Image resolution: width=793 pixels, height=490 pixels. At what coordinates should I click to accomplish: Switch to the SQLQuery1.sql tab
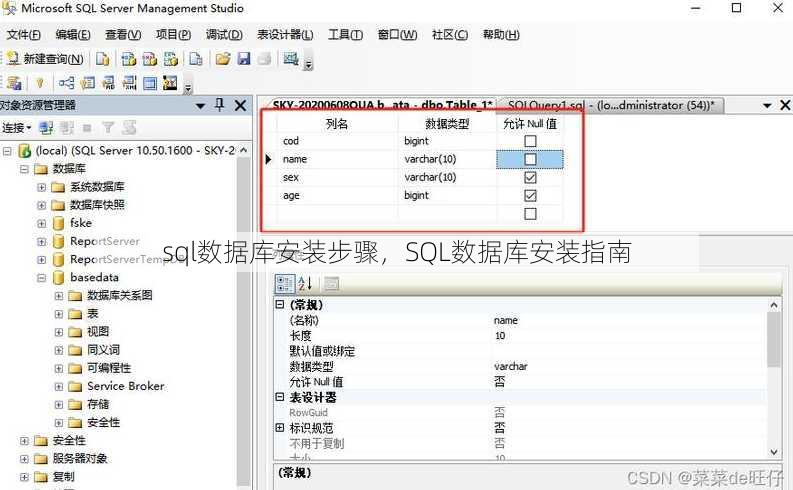pyautogui.click(x=610, y=105)
